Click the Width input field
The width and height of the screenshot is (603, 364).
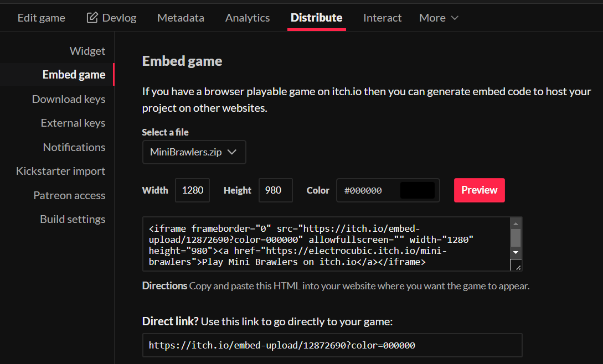click(x=192, y=190)
